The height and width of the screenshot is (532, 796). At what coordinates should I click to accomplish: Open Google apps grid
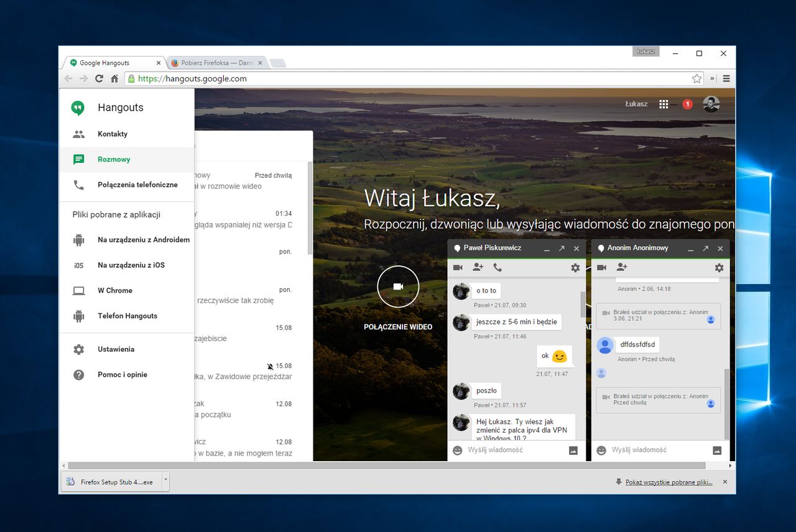pos(664,104)
